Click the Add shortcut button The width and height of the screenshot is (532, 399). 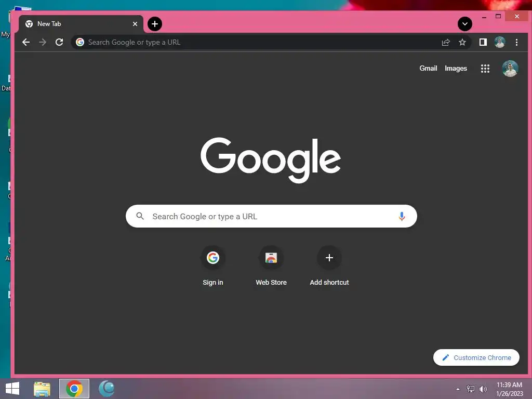click(329, 266)
